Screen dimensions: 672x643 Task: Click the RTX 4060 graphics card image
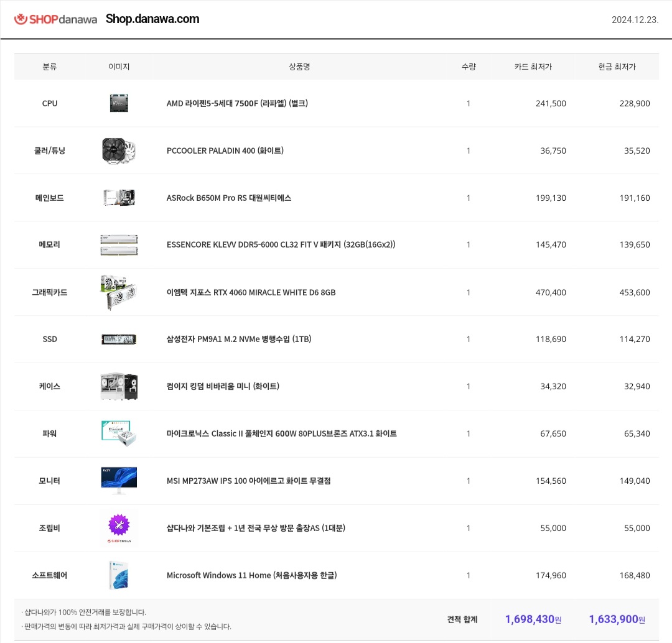pos(118,292)
